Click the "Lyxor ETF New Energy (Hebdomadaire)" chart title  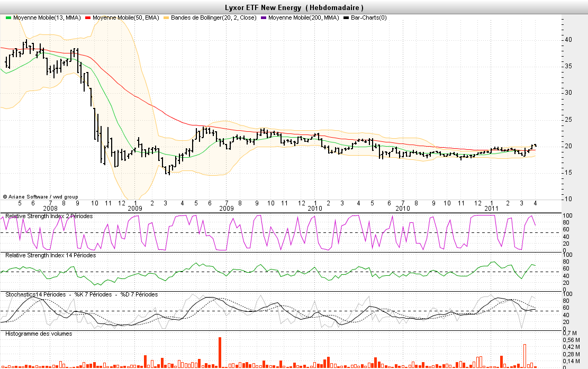(294, 7)
